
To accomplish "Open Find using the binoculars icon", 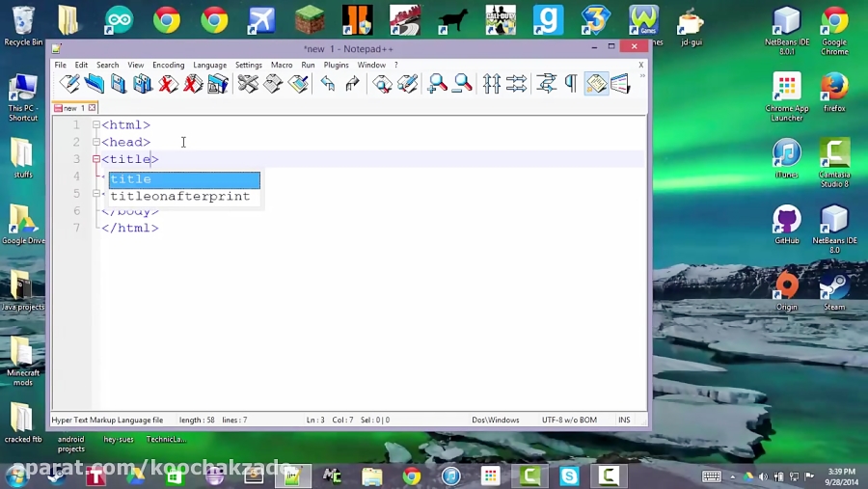I will (383, 85).
